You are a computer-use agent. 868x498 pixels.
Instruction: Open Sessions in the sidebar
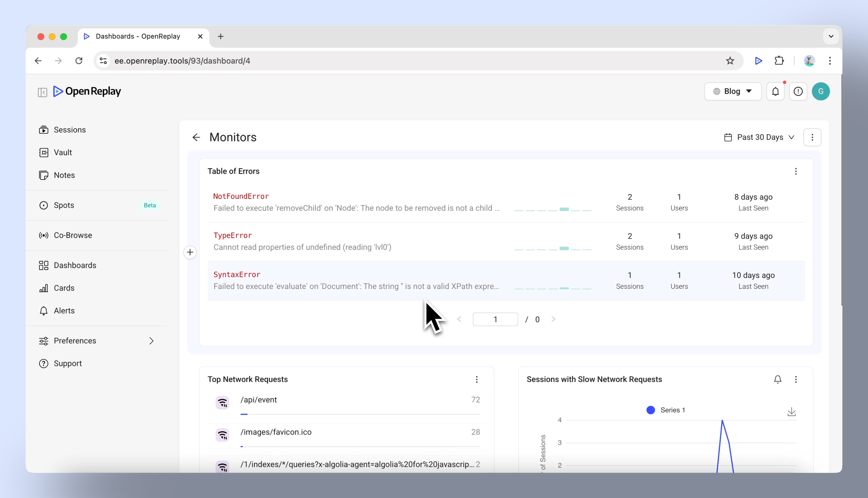(x=96, y=130)
